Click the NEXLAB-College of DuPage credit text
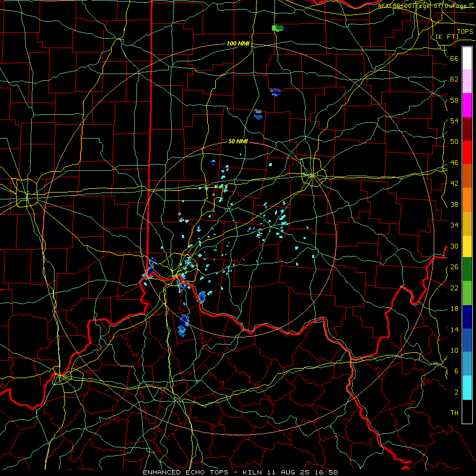This screenshot has width=476, height=476. [x=426, y=6]
